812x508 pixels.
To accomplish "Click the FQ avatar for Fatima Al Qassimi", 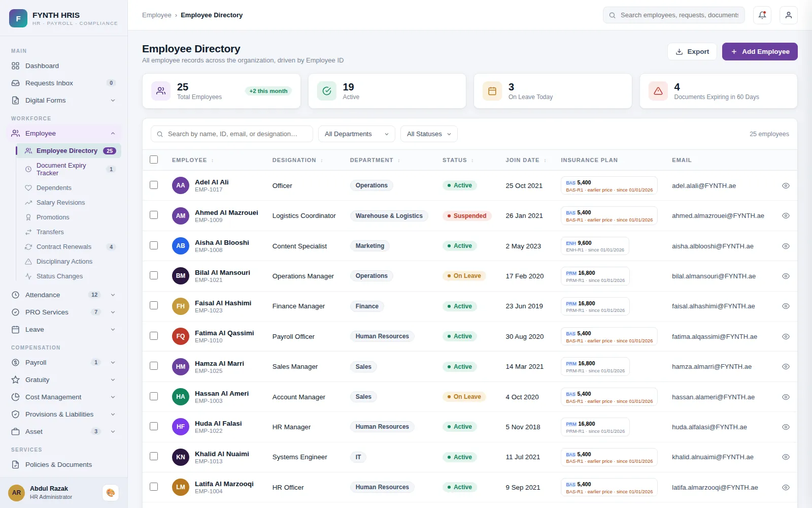I will point(181,336).
